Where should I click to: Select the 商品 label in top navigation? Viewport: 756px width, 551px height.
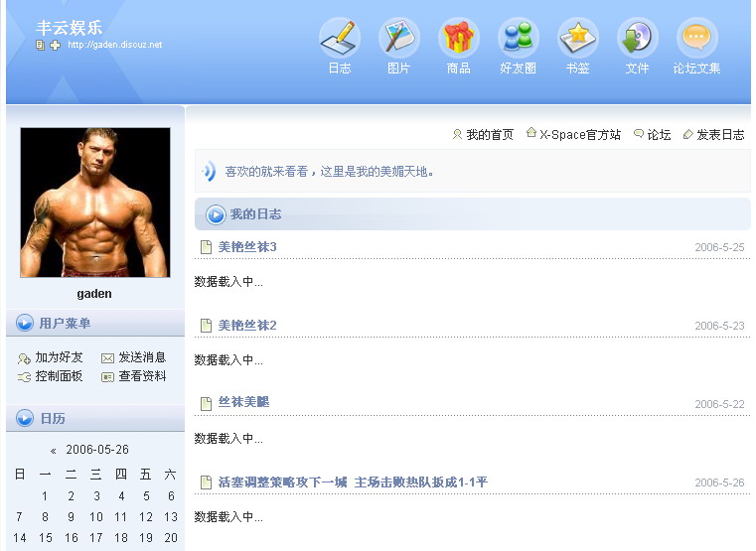459,69
